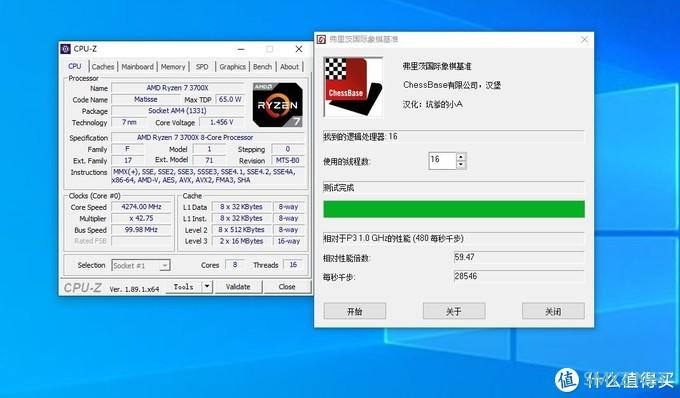Decrease thread count with down arrow
This screenshot has width=680, height=398.
(x=461, y=165)
